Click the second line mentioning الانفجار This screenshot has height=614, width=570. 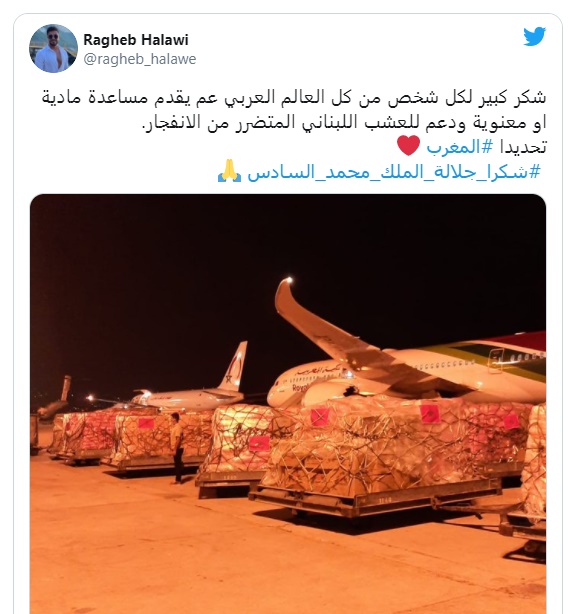pos(344,123)
